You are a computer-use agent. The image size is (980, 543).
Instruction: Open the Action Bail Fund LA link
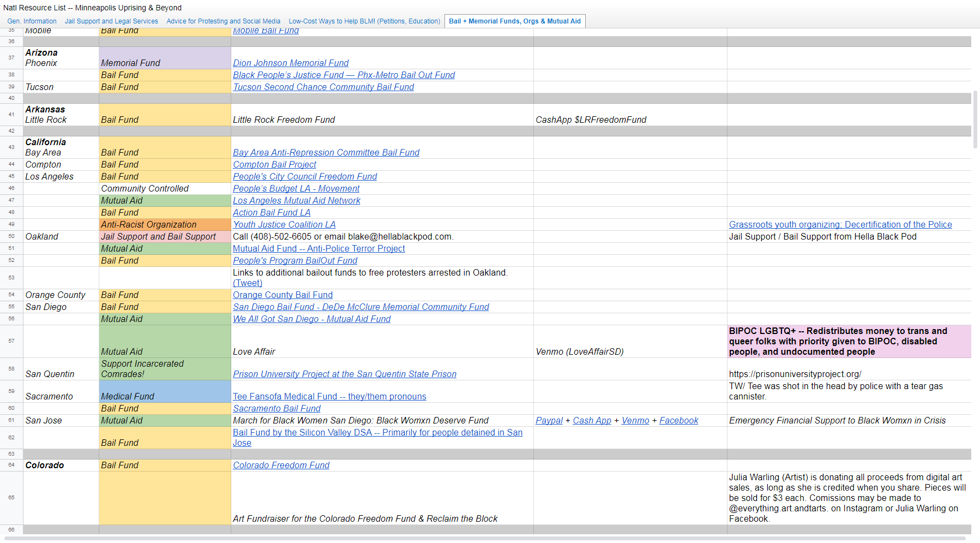(272, 213)
